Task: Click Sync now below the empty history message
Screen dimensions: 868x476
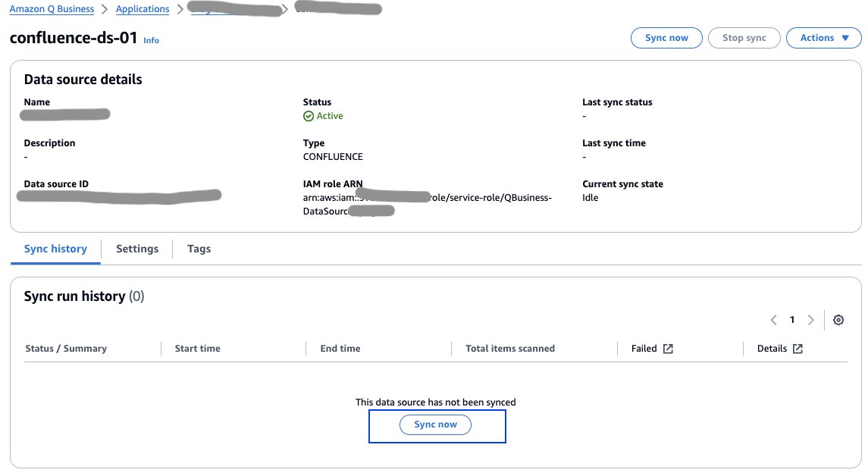Action: (436, 424)
